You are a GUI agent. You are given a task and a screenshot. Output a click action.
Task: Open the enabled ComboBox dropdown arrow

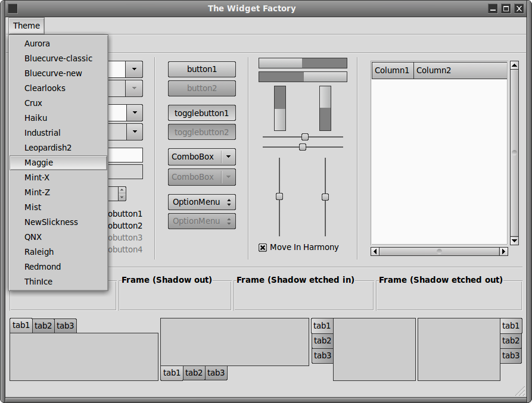(x=228, y=157)
